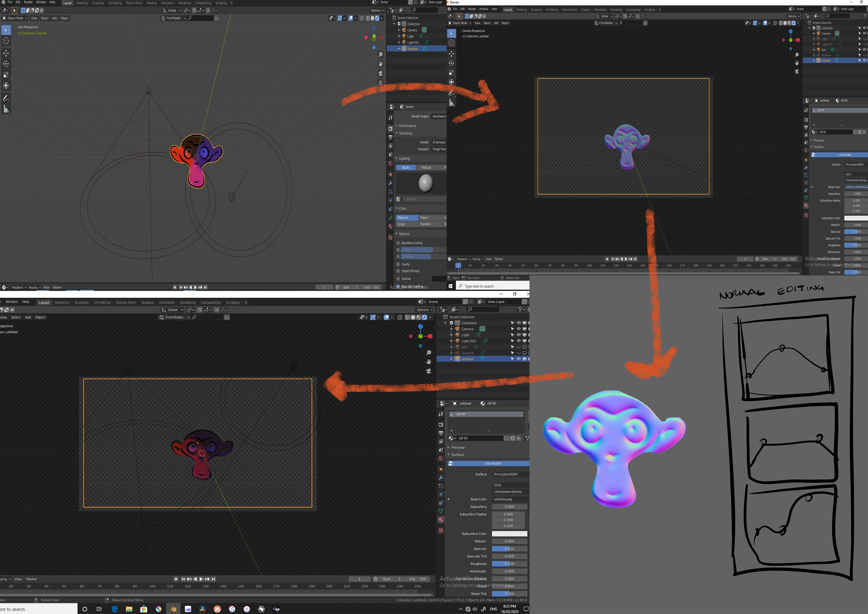Open Material properties tab icon in bottom-left window
Viewport: 868px width, 614px height.
tap(441, 520)
